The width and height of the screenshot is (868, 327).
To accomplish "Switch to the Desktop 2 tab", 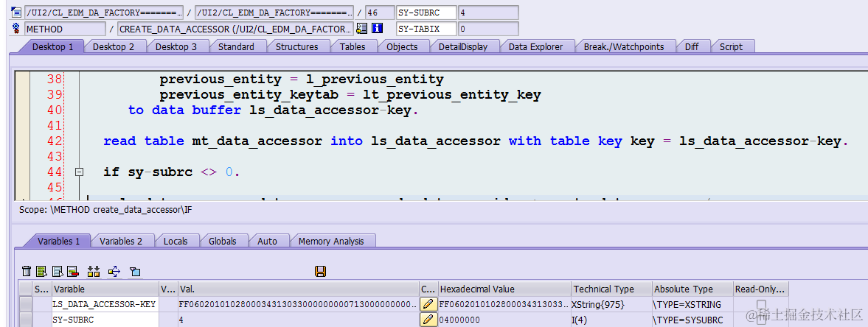I will pyautogui.click(x=114, y=46).
